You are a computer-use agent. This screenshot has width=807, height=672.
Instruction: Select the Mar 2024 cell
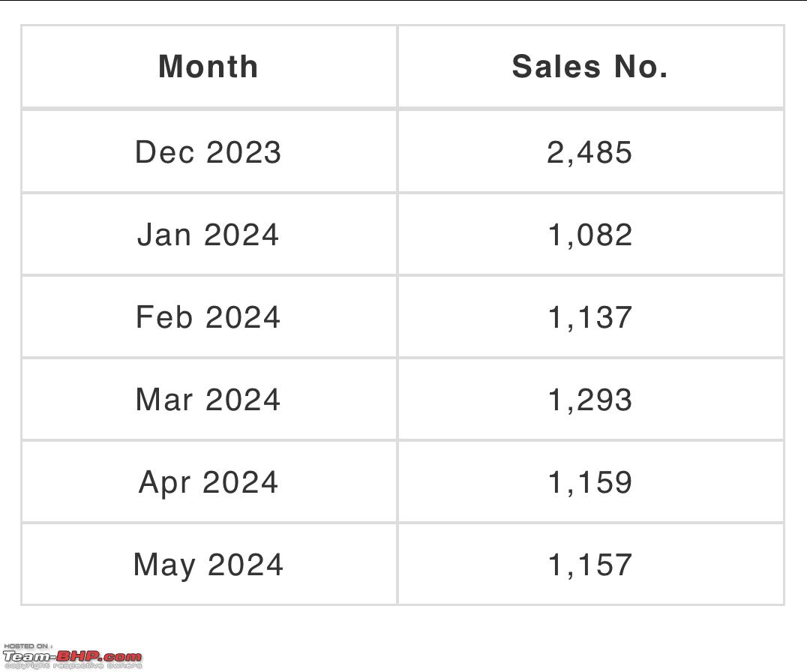(x=208, y=400)
